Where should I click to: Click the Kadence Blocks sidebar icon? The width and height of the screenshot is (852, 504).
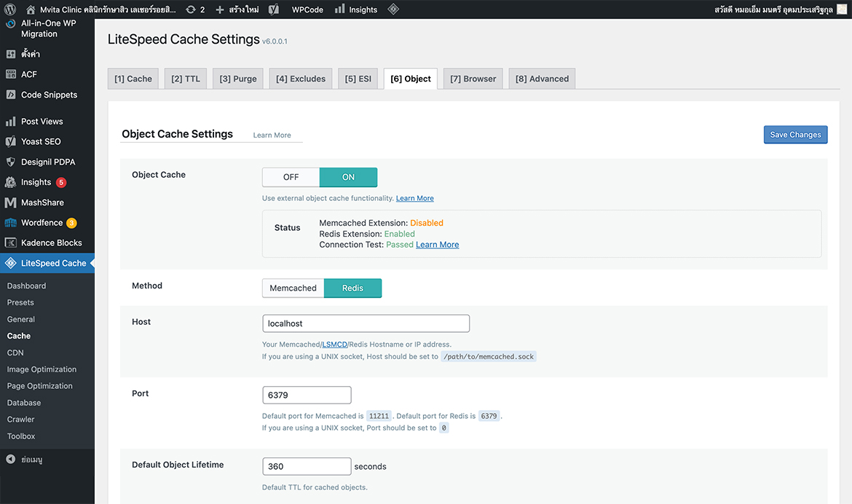click(x=10, y=243)
